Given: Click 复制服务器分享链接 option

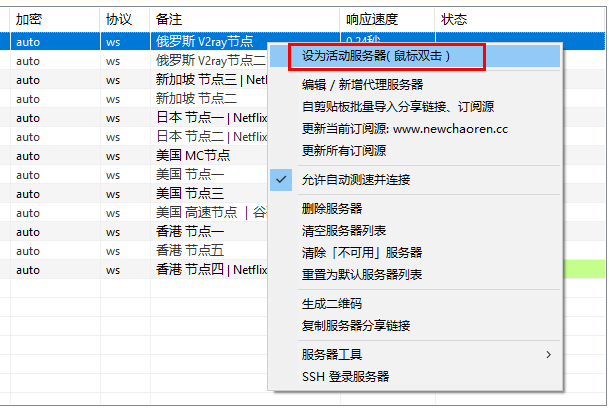Looking at the screenshot, I should point(355,326).
